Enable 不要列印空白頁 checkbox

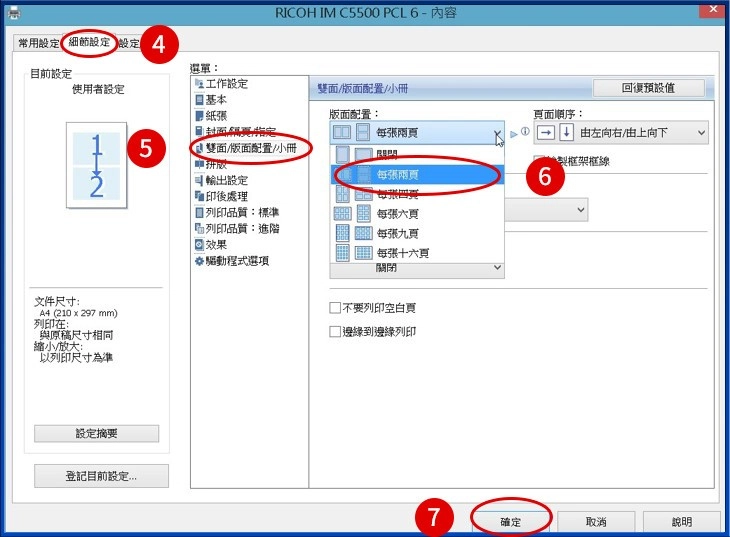pos(335,307)
